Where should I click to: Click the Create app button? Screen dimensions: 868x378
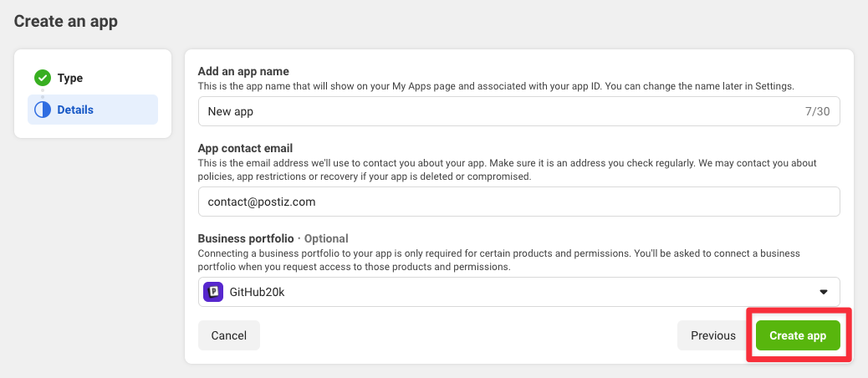[798, 335]
